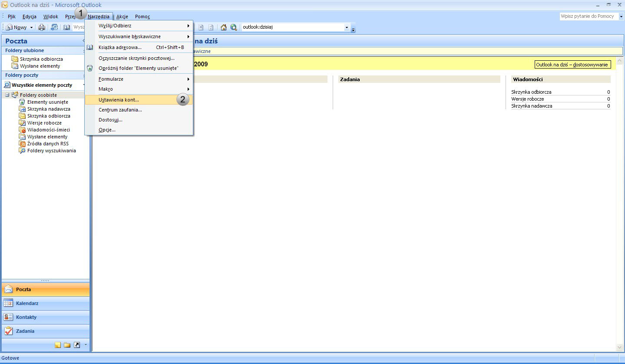
Task: Click the outlook:dzisiaj address field
Action: 292,27
